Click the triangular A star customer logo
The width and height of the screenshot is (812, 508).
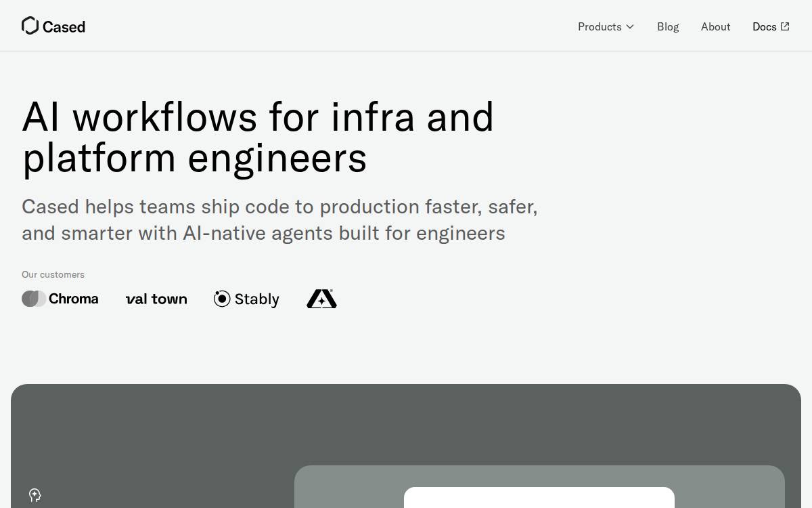click(x=321, y=299)
